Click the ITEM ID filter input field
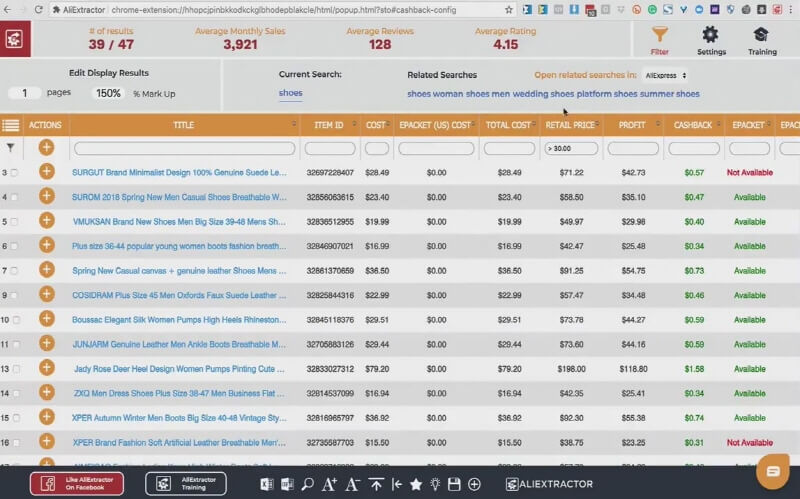Image resolution: width=800 pixels, height=499 pixels. coord(330,148)
